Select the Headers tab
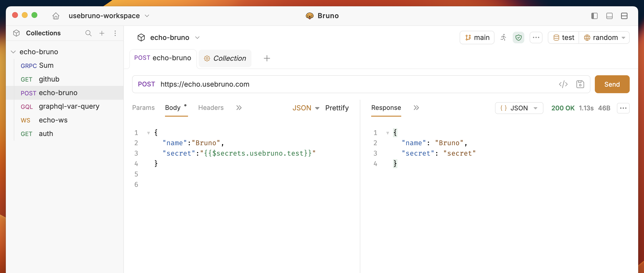644x273 pixels. coord(211,108)
